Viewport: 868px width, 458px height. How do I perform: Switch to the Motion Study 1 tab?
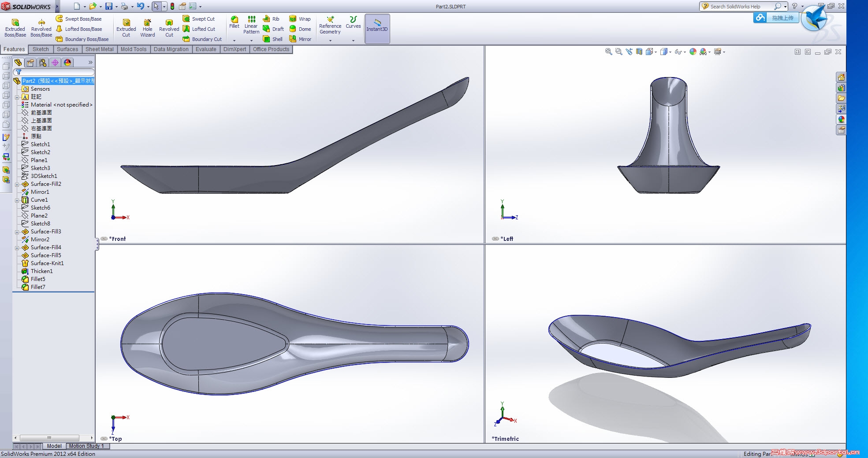click(x=86, y=446)
